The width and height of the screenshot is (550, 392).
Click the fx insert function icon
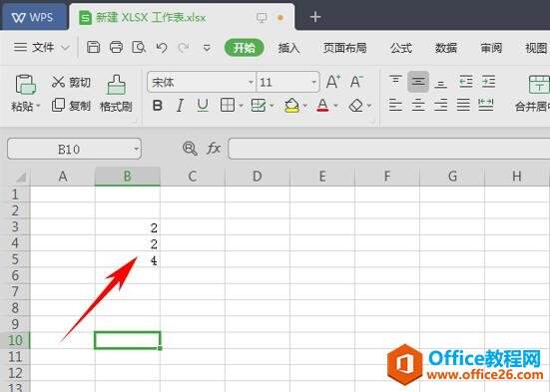214,149
